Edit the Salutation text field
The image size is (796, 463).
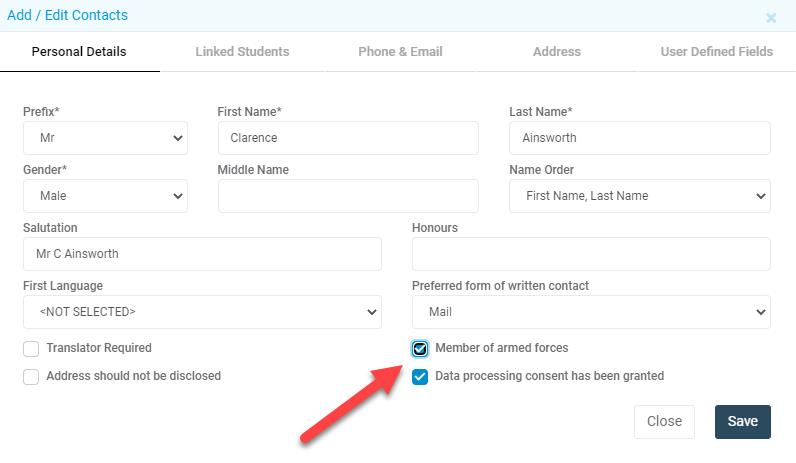pos(202,254)
